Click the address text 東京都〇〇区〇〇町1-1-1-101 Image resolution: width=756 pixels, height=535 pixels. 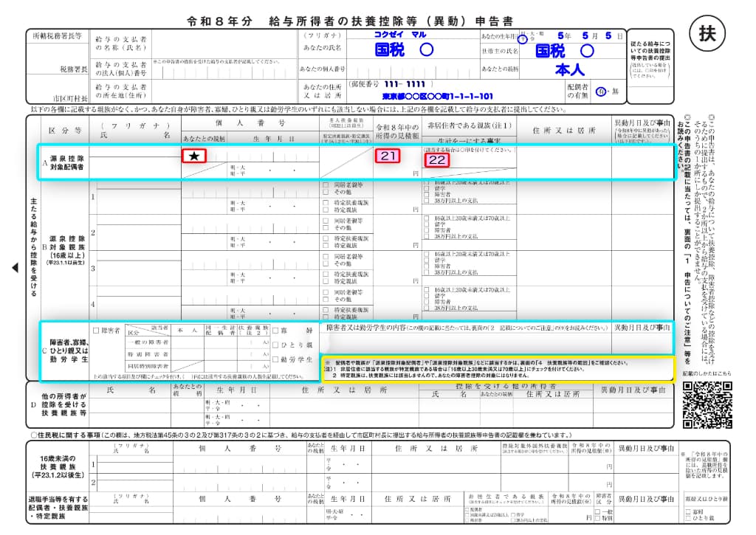[x=437, y=97]
